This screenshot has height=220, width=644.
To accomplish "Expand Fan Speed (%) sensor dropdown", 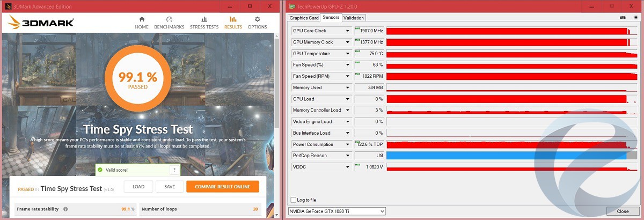I will (348, 65).
